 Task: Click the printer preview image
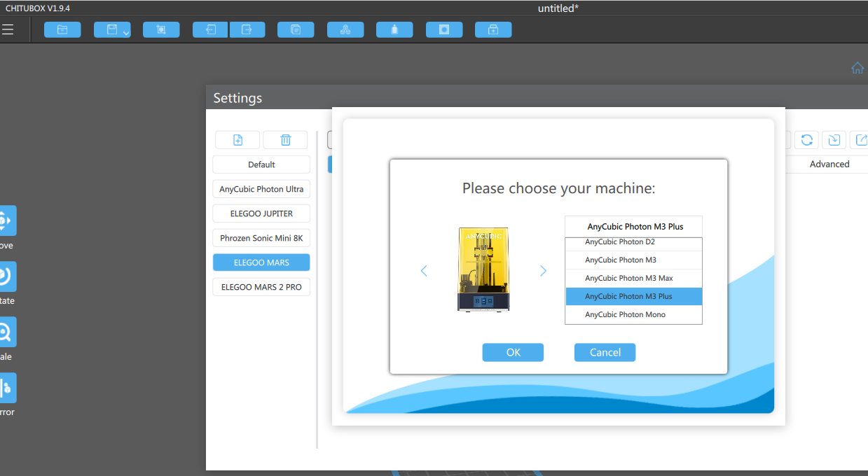click(483, 269)
